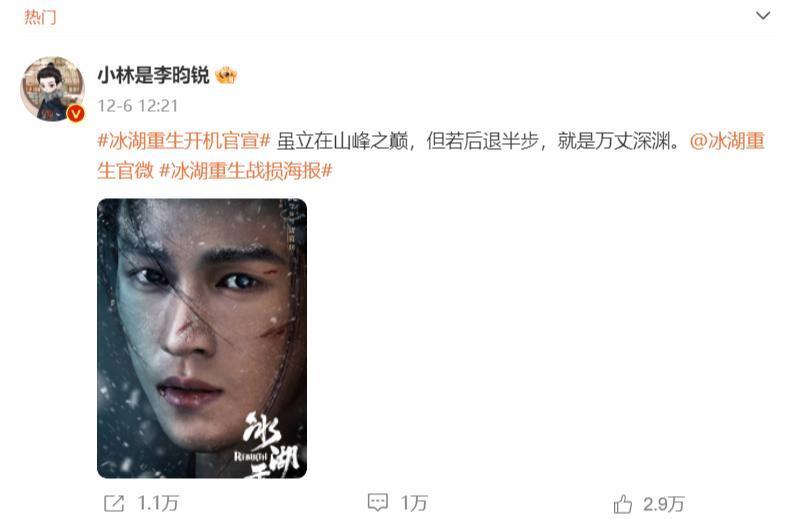Image resolution: width=788 pixels, height=519 pixels.
Task: Like the post with thumbs-up icon
Action: coord(623,503)
